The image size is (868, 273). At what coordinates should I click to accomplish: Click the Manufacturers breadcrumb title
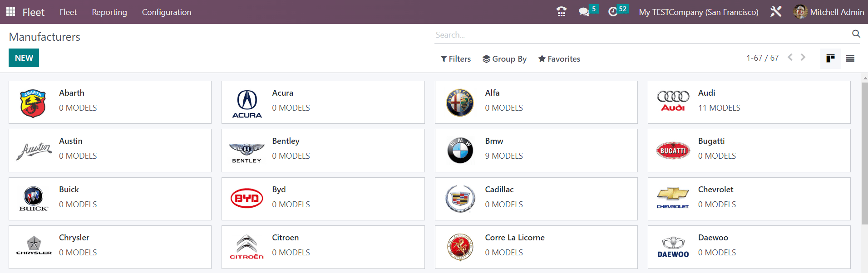coord(44,37)
